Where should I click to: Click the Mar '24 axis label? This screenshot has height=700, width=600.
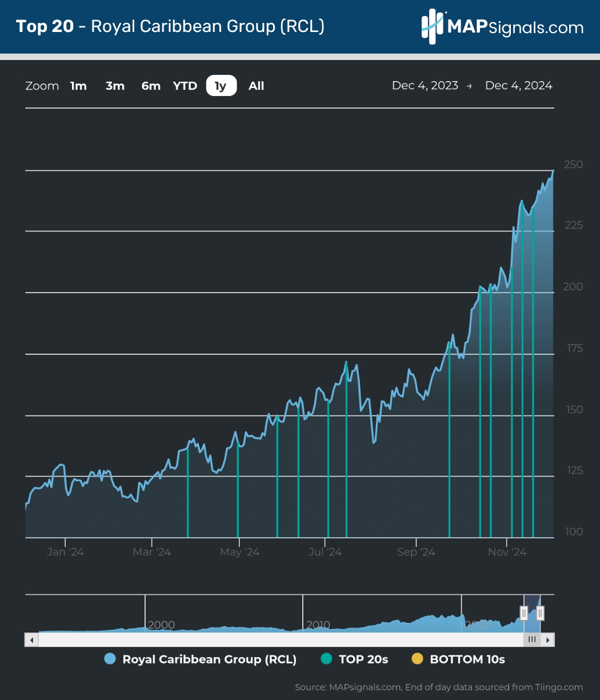pos(152,552)
